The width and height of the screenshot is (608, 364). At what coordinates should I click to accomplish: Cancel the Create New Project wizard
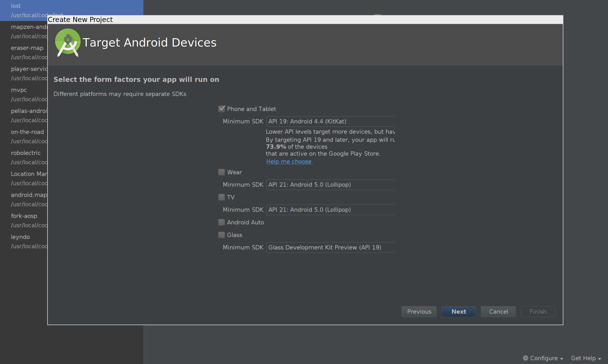pos(498,311)
